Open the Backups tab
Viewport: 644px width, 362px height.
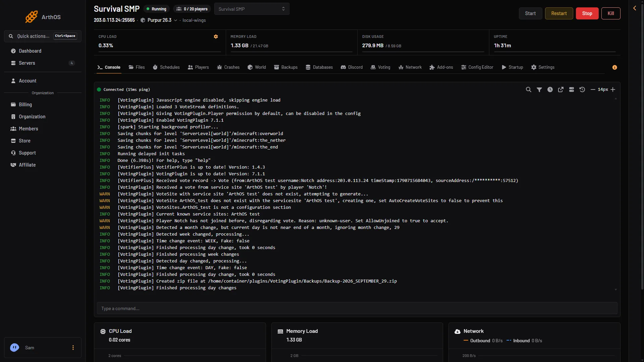(x=286, y=67)
